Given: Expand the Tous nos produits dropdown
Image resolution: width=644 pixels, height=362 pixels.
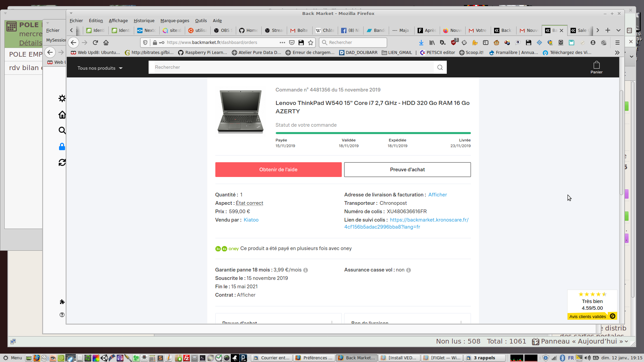Looking at the screenshot, I should pos(100,68).
